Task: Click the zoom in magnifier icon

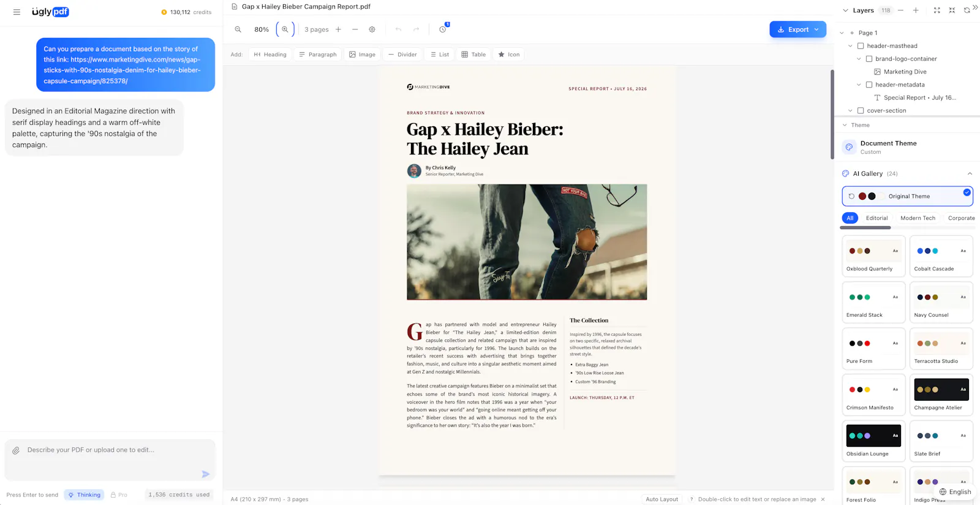Action: [x=285, y=29]
